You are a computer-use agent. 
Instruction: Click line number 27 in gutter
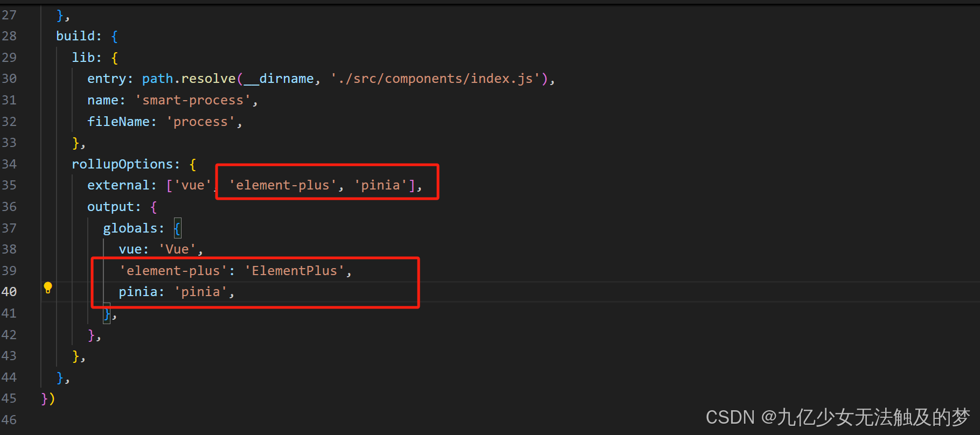tap(9, 15)
